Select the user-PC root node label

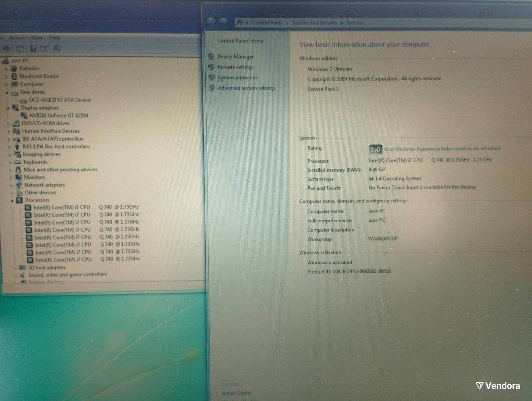[20, 61]
